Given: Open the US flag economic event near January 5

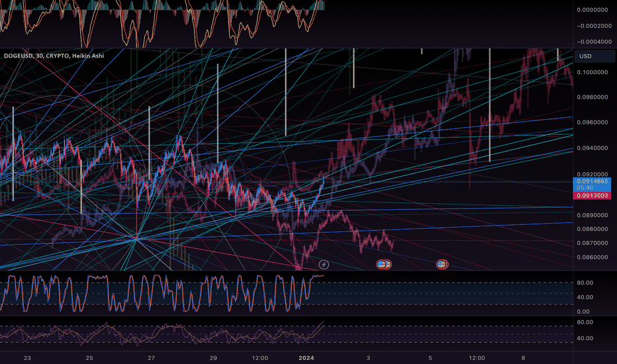Looking at the screenshot, I should coord(442,265).
